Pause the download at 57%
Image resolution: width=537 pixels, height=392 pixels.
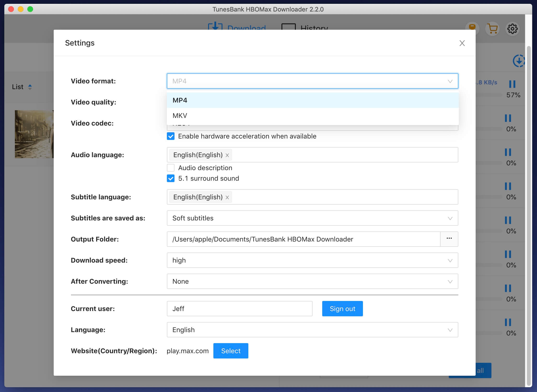pyautogui.click(x=512, y=84)
